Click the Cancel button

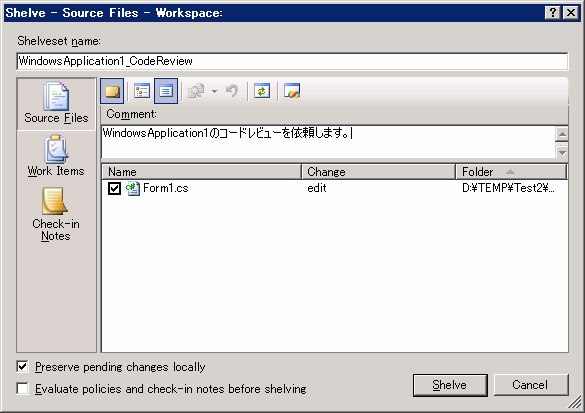pyautogui.click(x=531, y=385)
